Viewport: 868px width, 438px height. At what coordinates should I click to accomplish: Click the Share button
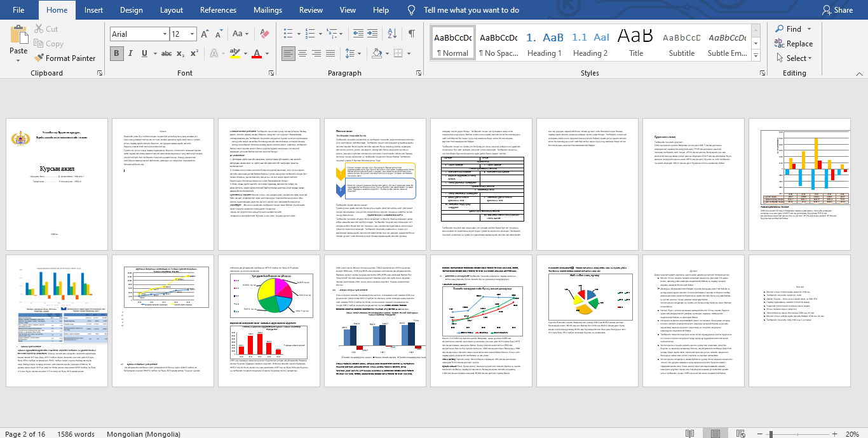[837, 10]
